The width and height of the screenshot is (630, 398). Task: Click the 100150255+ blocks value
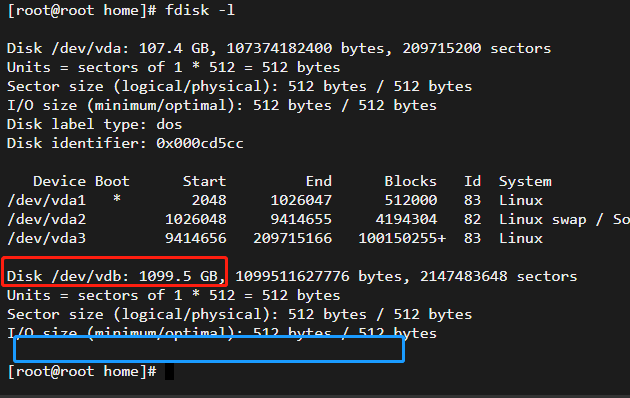(x=402, y=239)
